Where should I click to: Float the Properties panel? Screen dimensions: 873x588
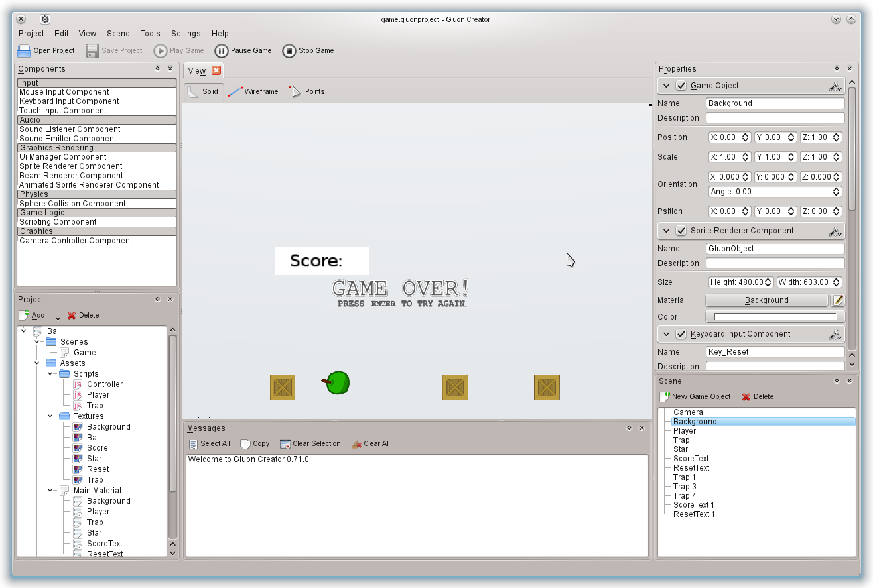click(837, 68)
